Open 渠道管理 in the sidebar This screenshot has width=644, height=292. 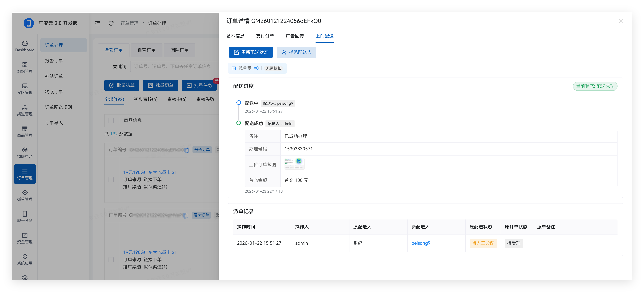(25, 110)
